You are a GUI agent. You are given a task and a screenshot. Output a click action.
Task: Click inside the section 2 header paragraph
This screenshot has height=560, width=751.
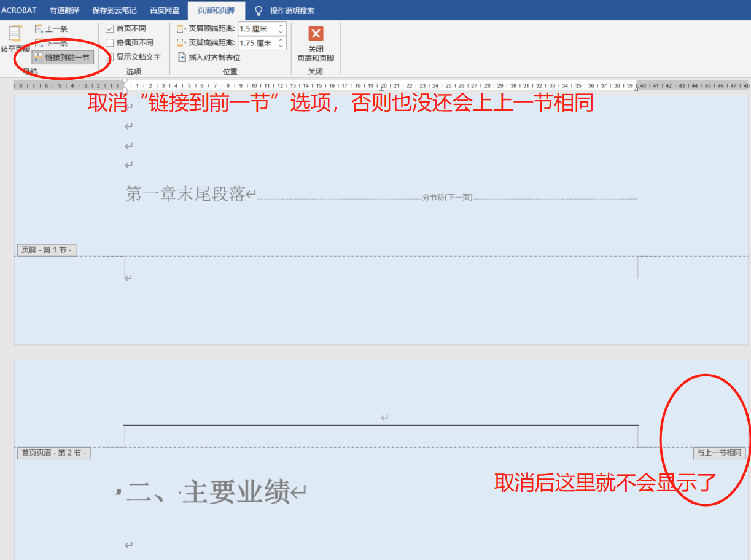tap(381, 418)
